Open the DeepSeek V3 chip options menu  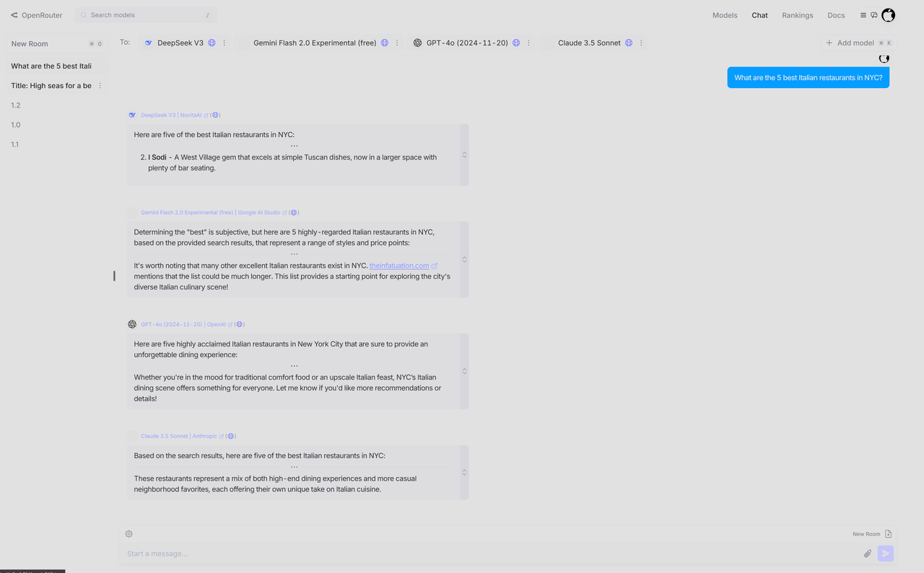(x=225, y=43)
